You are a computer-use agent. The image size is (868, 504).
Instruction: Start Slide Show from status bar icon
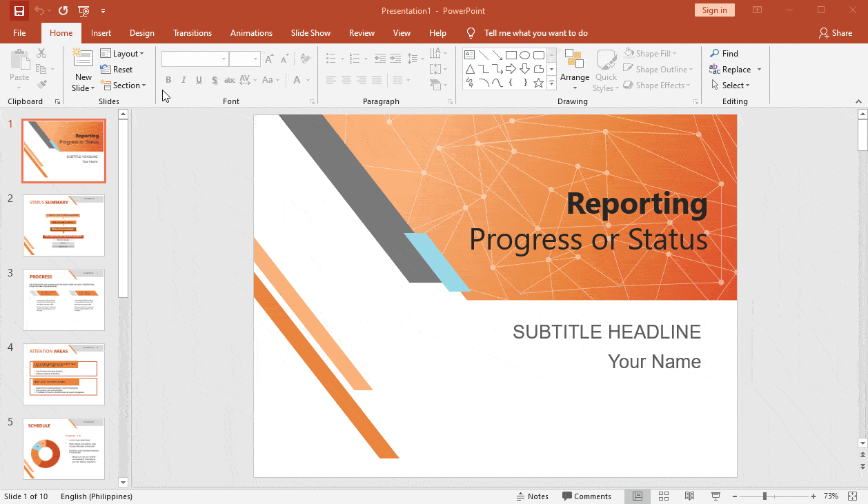pos(716,496)
